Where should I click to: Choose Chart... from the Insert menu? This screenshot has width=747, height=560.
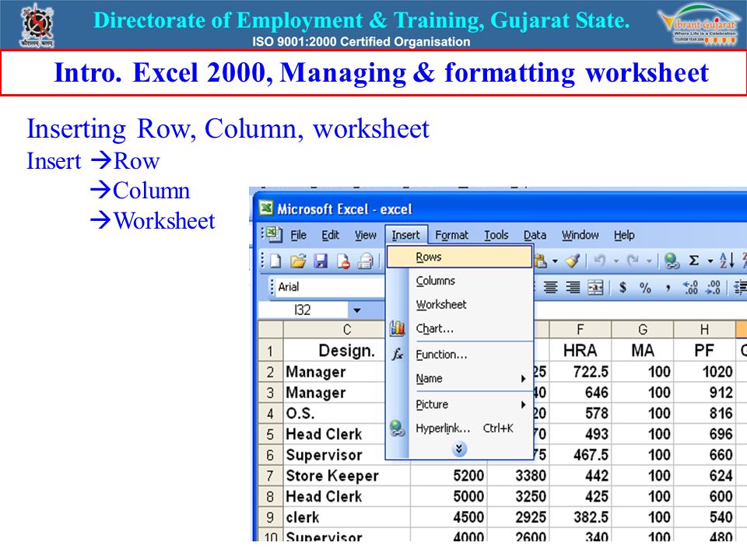[459, 328]
